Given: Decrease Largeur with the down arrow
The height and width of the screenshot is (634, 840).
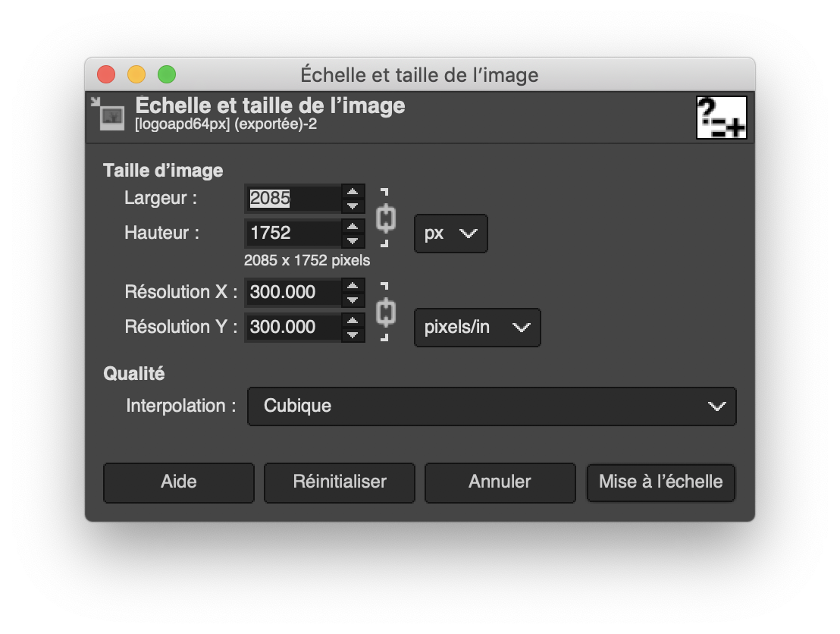Looking at the screenshot, I should coord(353,206).
